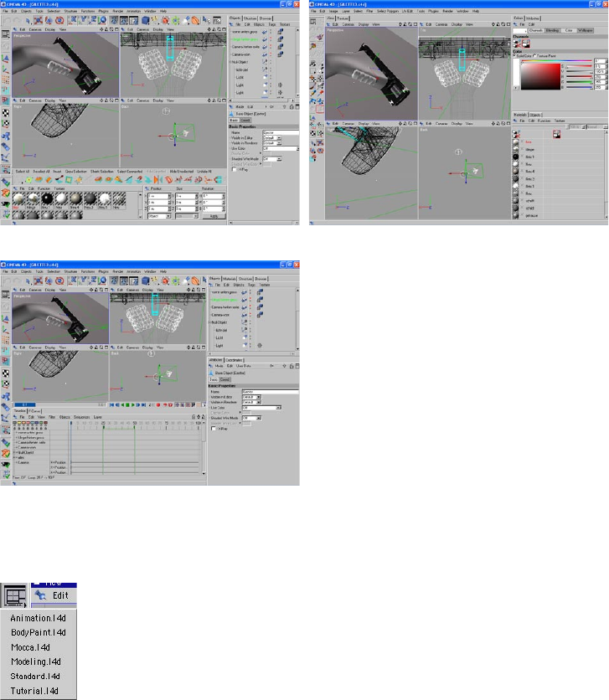The width and height of the screenshot is (609, 700).
Task: Click Basic button in material-balls window attributes
Action: pos(234,120)
